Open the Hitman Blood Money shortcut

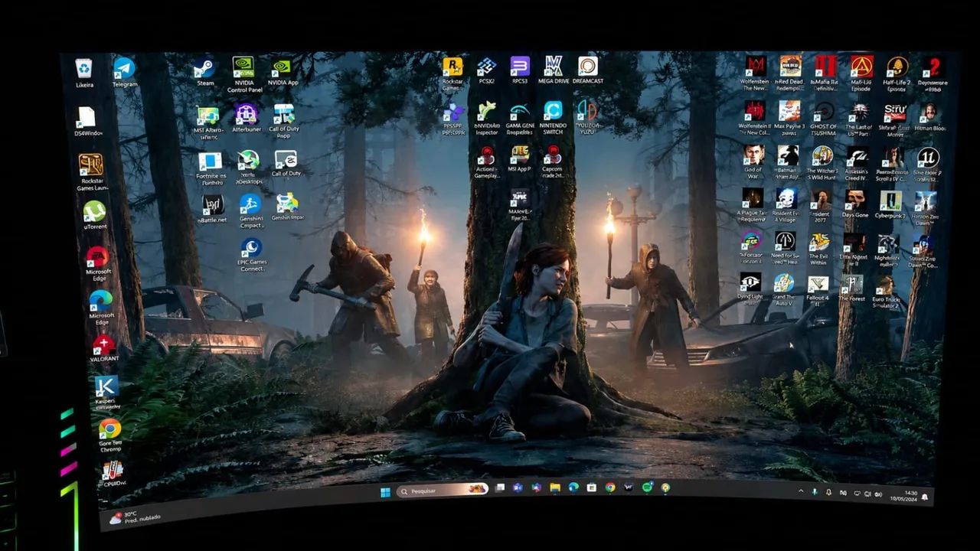(x=929, y=117)
